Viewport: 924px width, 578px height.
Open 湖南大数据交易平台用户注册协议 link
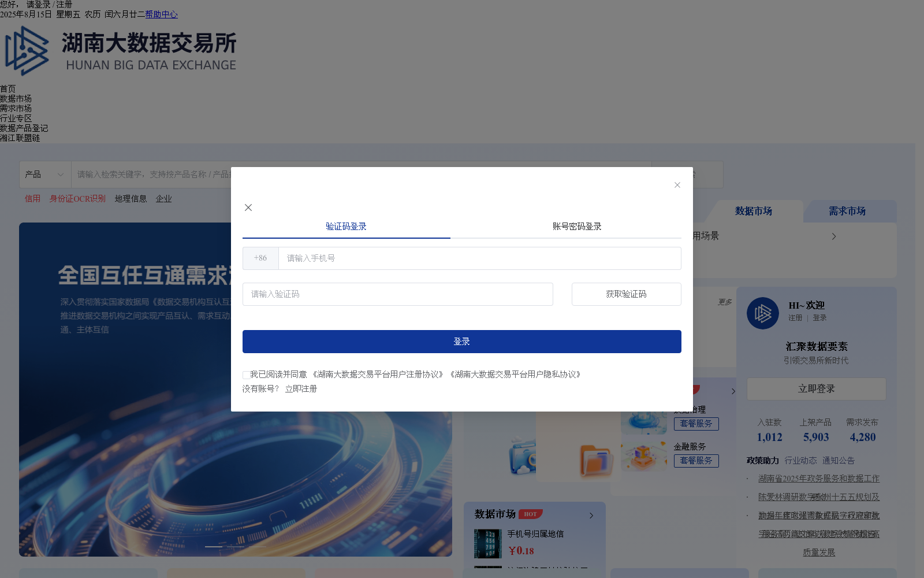pyautogui.click(x=378, y=375)
